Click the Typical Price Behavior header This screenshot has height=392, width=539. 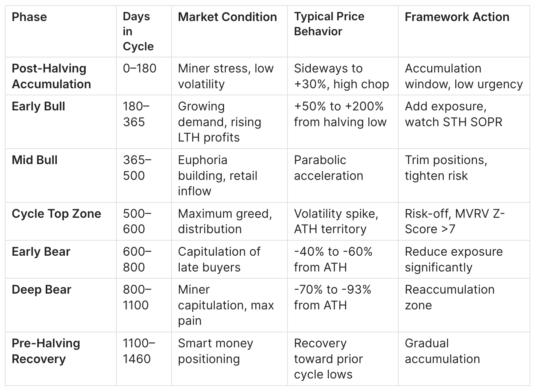pos(329,24)
